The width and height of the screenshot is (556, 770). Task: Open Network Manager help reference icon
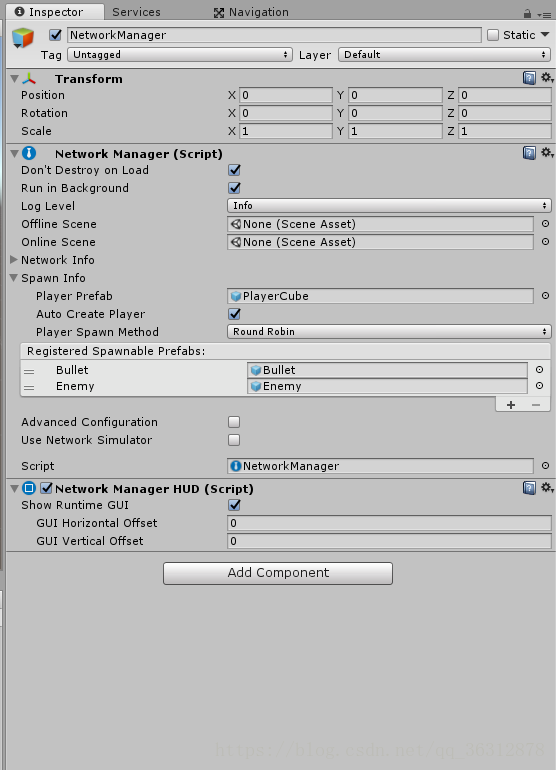[529, 153]
